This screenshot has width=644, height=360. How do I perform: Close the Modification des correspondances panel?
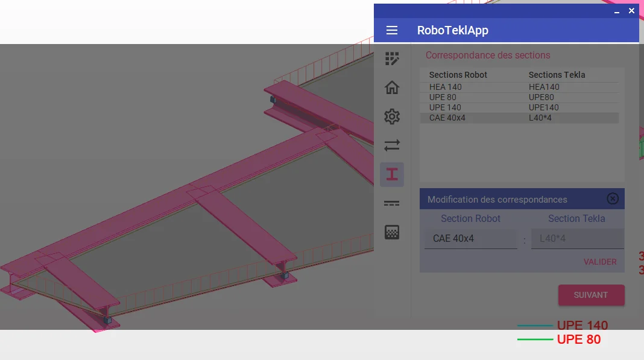pos(613,199)
